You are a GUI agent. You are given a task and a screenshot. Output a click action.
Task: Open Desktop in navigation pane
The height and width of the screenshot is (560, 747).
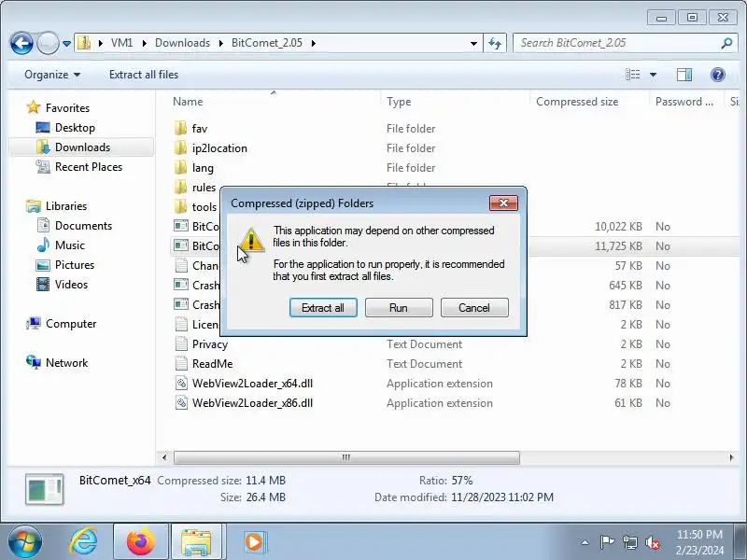coord(75,128)
